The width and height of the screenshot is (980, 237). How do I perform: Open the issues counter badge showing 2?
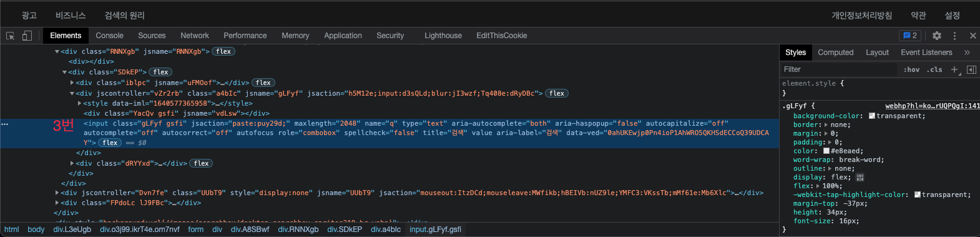(x=909, y=36)
